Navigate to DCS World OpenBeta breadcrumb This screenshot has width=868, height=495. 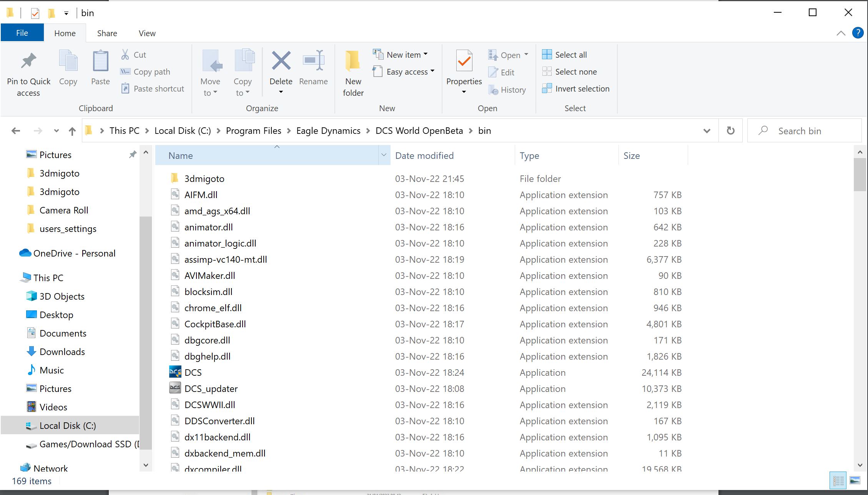419,131
